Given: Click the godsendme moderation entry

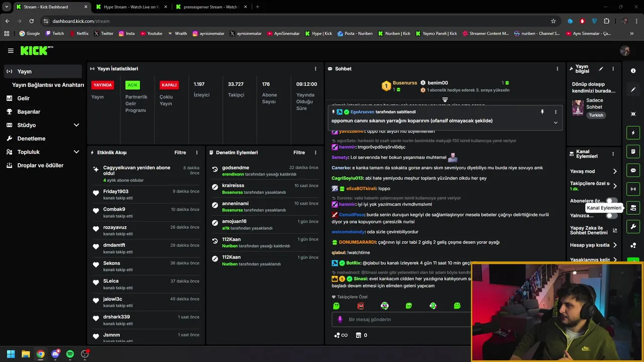Looking at the screenshot, I should point(265,171).
